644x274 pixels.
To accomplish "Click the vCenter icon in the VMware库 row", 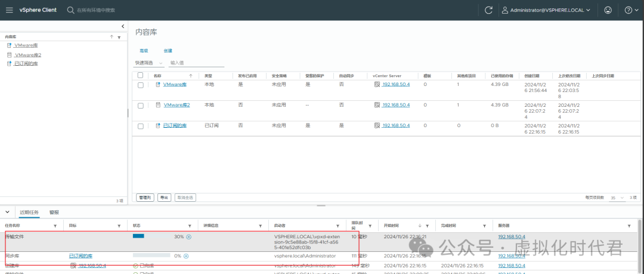I will (x=377, y=84).
